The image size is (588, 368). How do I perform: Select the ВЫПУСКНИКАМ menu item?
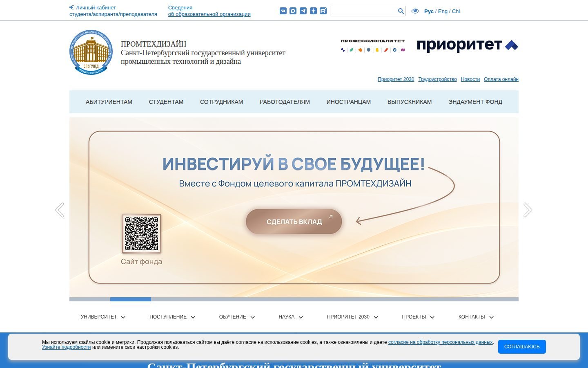[410, 102]
